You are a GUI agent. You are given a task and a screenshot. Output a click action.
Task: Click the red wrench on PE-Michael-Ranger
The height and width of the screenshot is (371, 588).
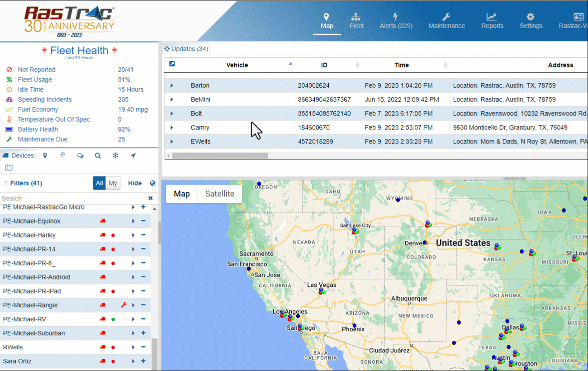123,305
